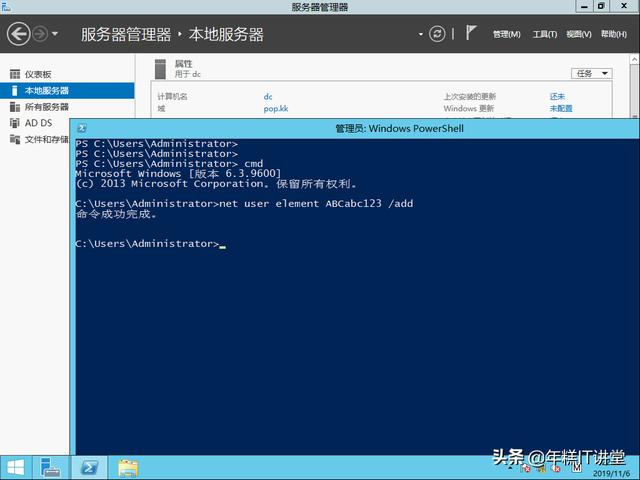
Task: Select 仪表板 in the sidebar
Action: click(x=67, y=74)
